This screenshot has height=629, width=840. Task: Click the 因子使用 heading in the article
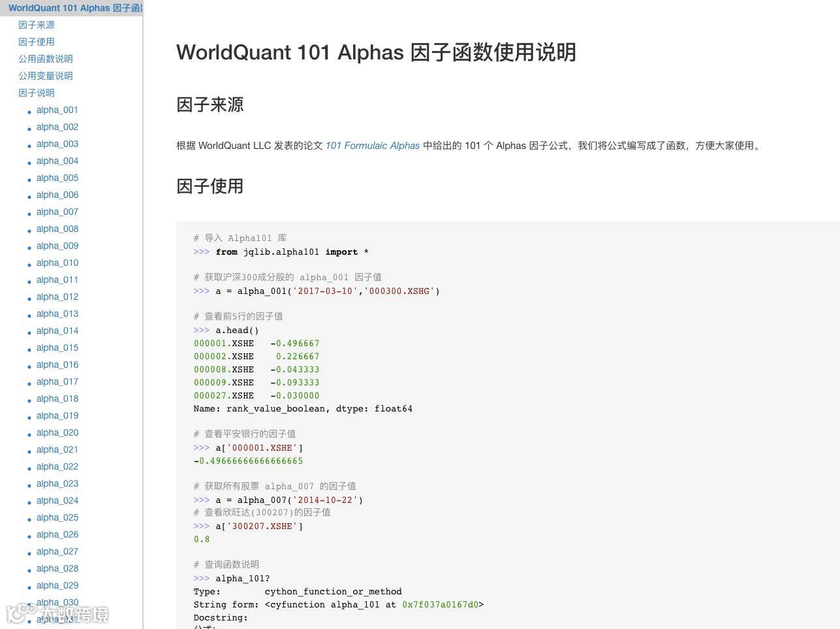click(210, 186)
